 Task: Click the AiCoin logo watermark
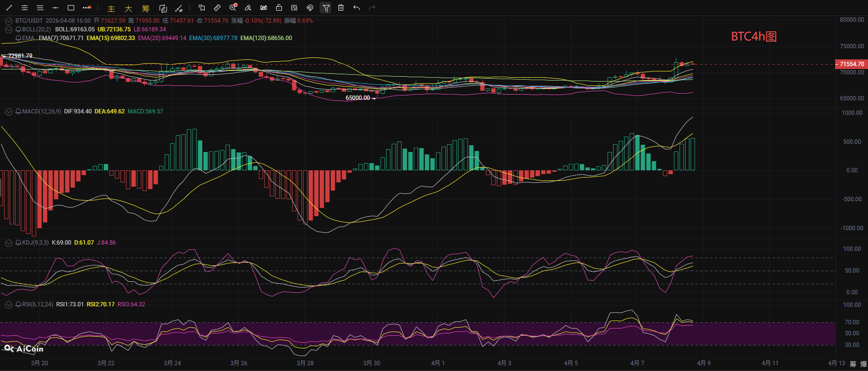point(24,348)
